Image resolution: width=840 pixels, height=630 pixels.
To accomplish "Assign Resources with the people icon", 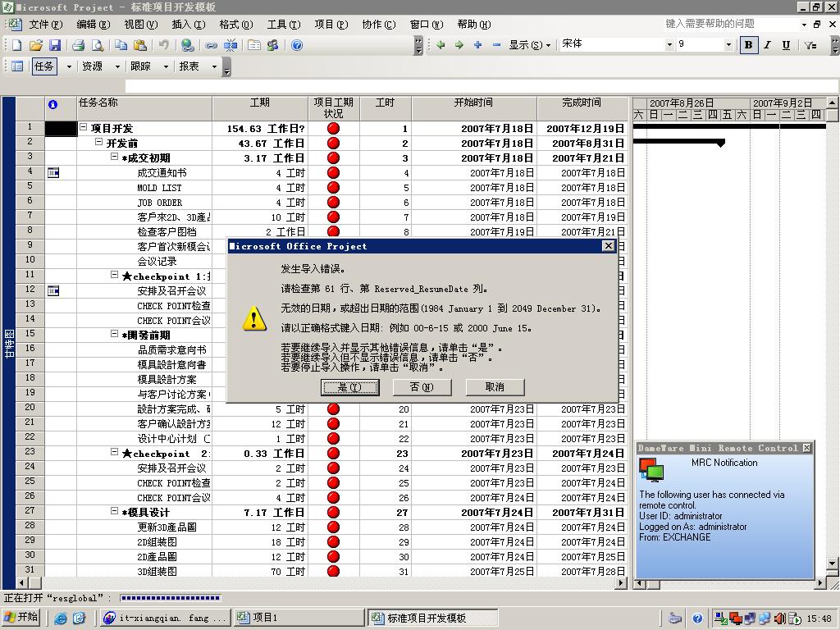I will [272, 45].
